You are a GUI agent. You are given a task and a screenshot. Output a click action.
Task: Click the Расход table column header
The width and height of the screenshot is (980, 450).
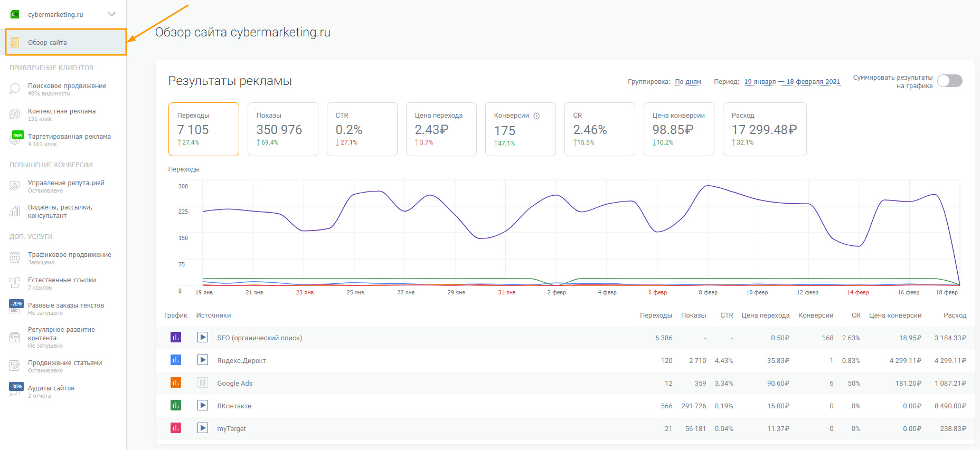point(955,315)
